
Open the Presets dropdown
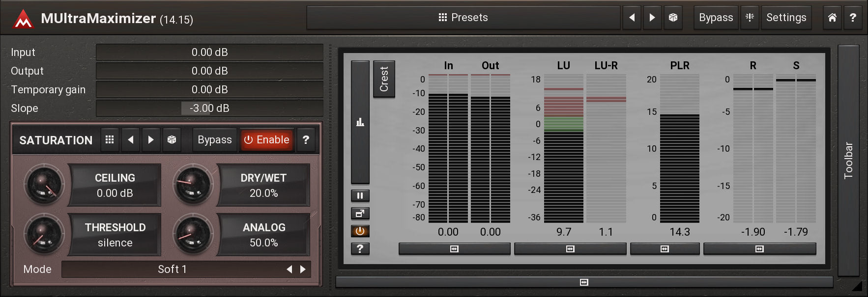[463, 18]
